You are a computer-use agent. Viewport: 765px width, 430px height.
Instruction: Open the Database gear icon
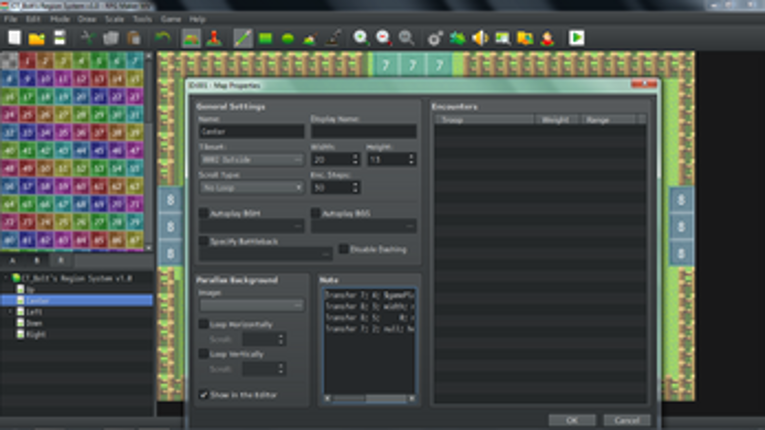[x=435, y=38]
